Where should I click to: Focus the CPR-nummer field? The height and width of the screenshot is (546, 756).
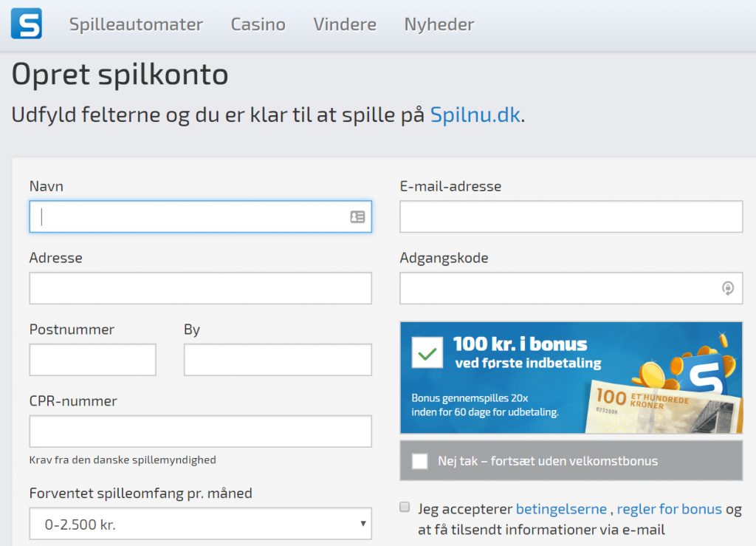pyautogui.click(x=201, y=431)
